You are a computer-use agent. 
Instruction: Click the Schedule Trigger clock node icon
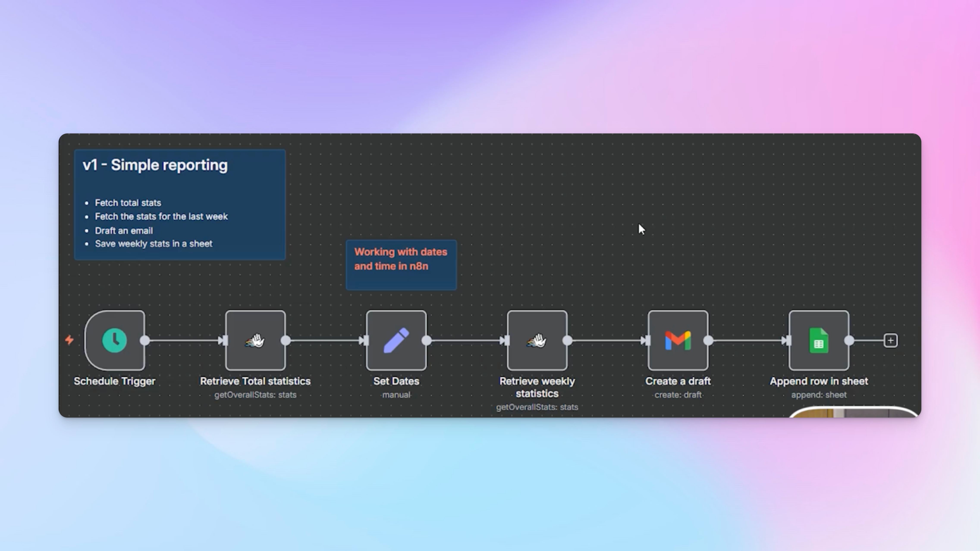[x=115, y=340]
